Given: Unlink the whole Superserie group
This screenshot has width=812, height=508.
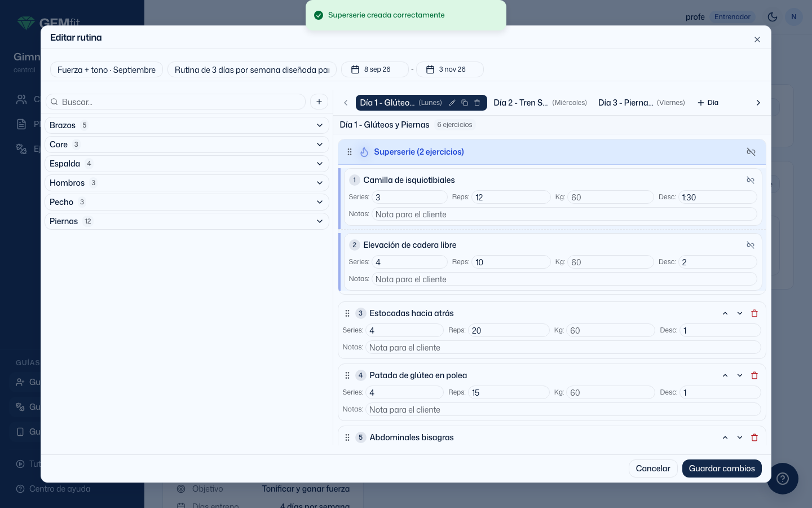Looking at the screenshot, I should [x=751, y=152].
